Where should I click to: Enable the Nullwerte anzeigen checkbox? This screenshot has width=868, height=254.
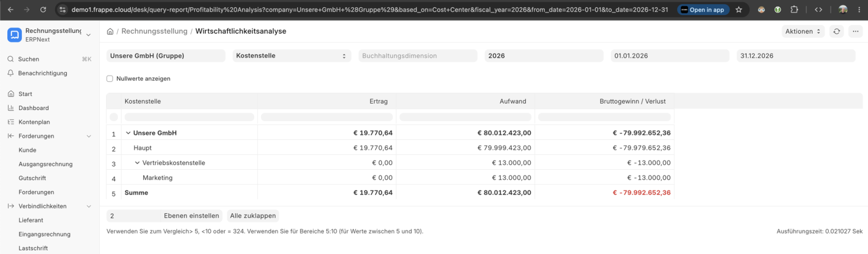point(110,79)
